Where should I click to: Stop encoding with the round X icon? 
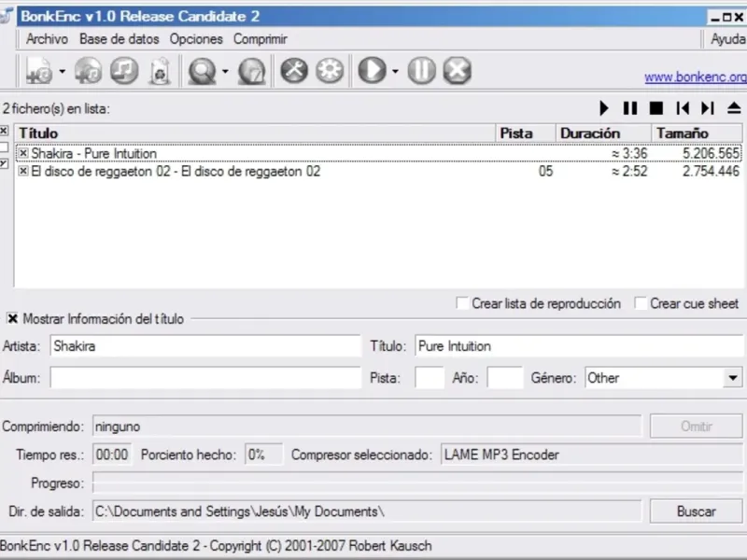458,71
